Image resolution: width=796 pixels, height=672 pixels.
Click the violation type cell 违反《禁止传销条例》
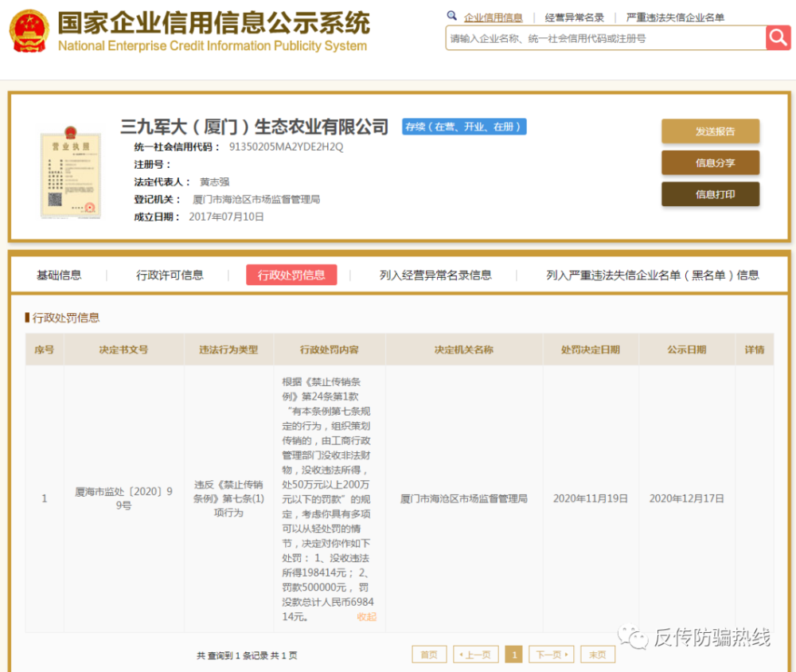228,498
